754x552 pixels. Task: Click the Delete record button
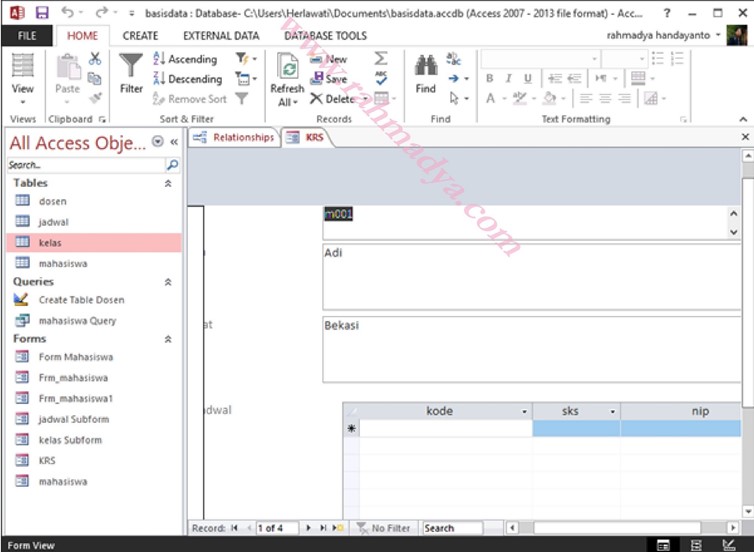332,99
